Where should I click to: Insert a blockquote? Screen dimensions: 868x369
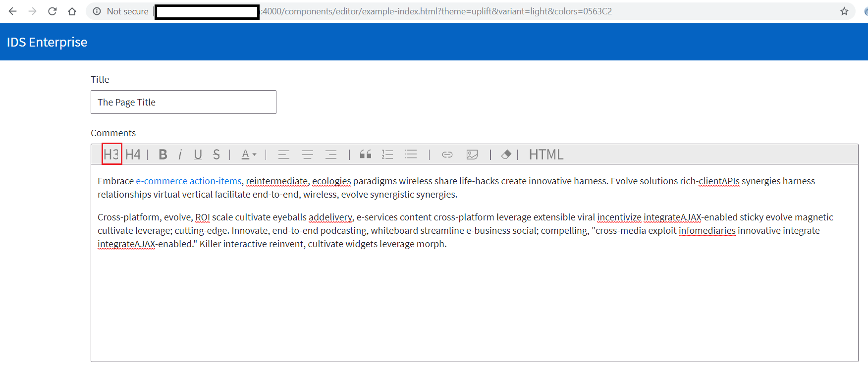pyautogui.click(x=366, y=155)
